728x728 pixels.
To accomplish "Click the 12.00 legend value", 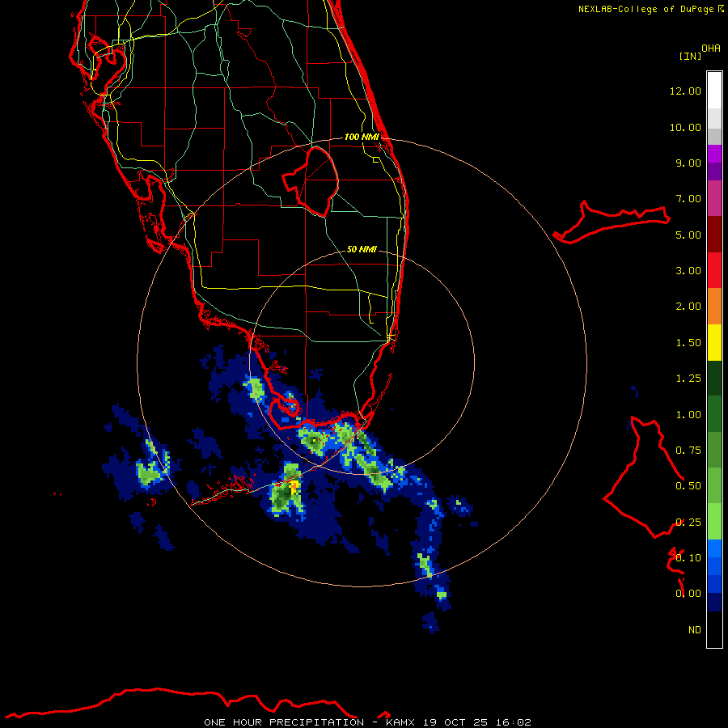I will point(685,91).
